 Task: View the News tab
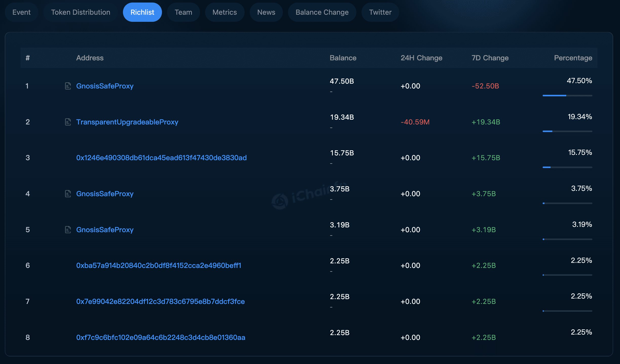click(x=266, y=12)
